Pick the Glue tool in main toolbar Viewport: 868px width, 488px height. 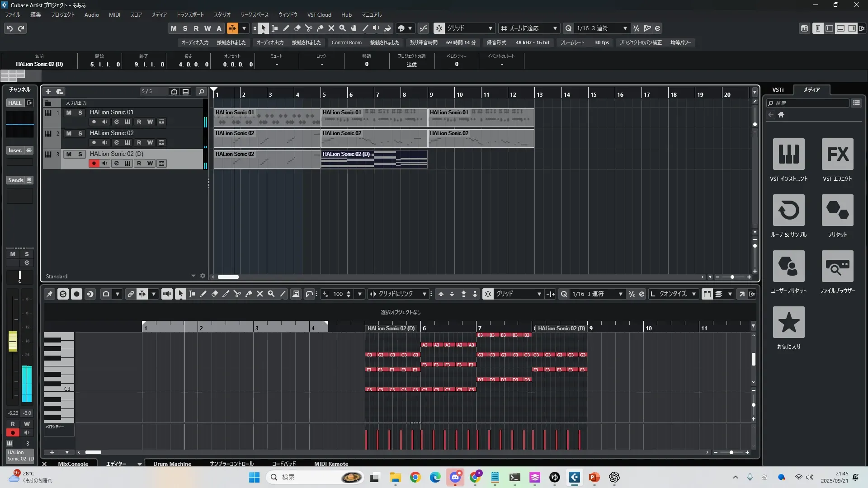[320, 28]
